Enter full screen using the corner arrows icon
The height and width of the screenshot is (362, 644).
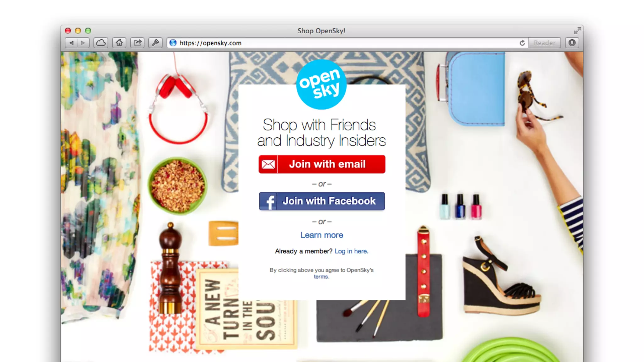pos(577,30)
